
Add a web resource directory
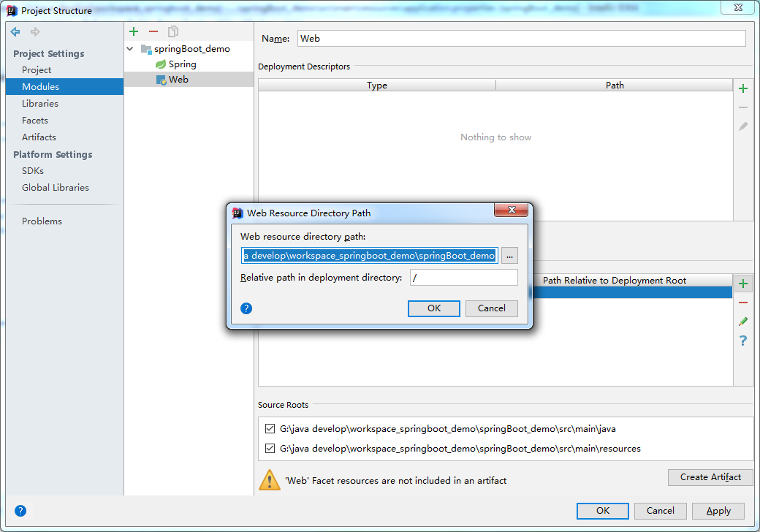(x=743, y=284)
